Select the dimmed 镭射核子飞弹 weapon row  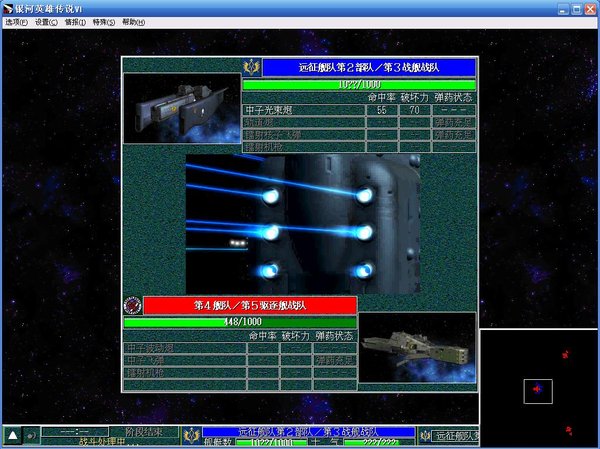click(x=359, y=135)
